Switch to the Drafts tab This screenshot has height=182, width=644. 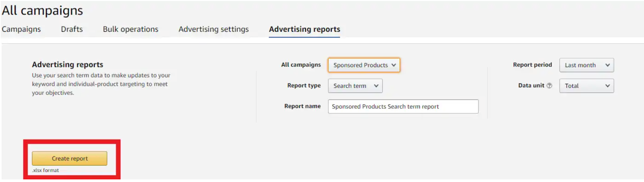[72, 29]
